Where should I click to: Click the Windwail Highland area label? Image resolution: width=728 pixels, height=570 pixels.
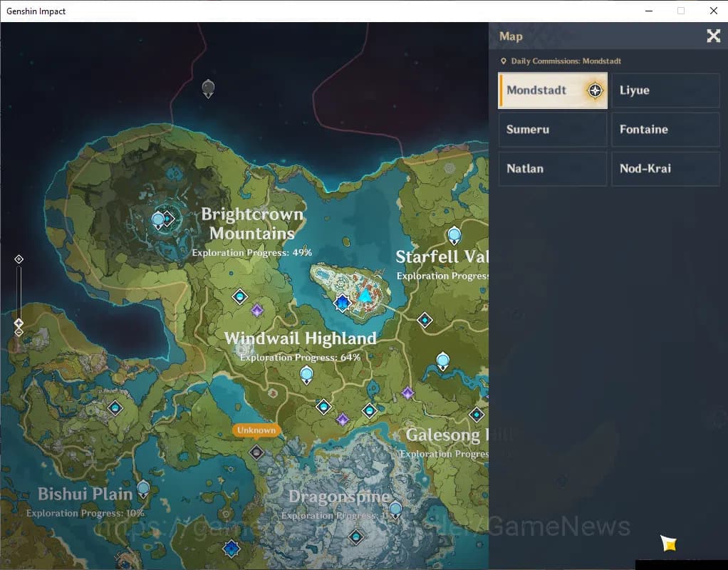click(x=301, y=338)
